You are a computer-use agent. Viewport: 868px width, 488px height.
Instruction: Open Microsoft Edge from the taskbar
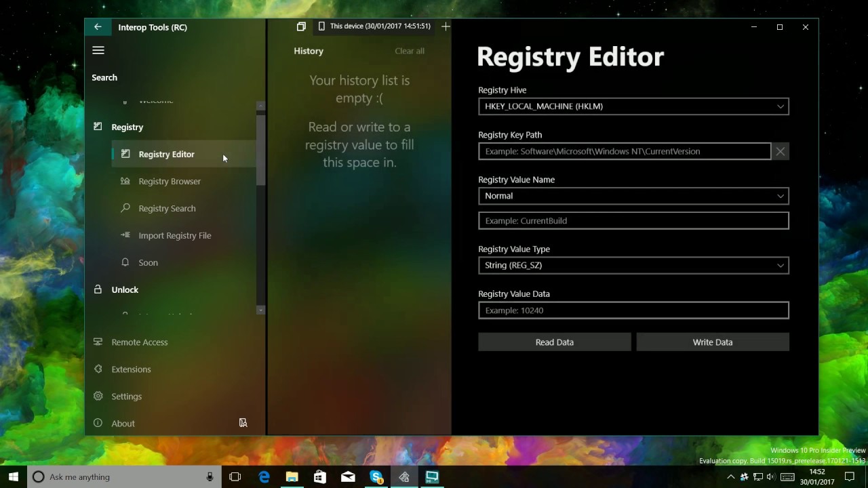pyautogui.click(x=264, y=477)
